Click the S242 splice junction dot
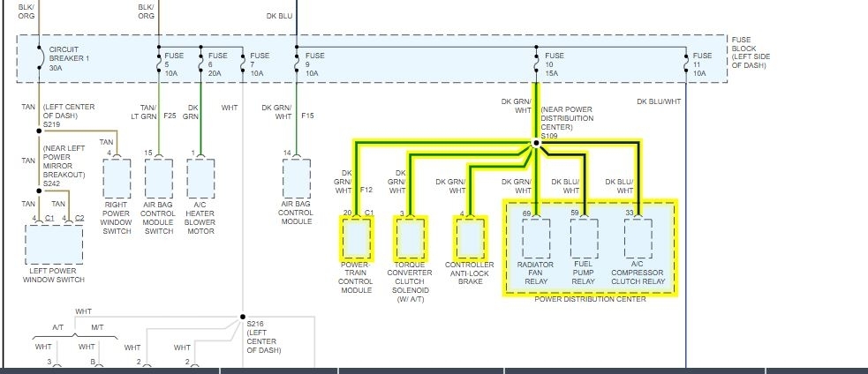The width and height of the screenshot is (868, 374). [39, 191]
